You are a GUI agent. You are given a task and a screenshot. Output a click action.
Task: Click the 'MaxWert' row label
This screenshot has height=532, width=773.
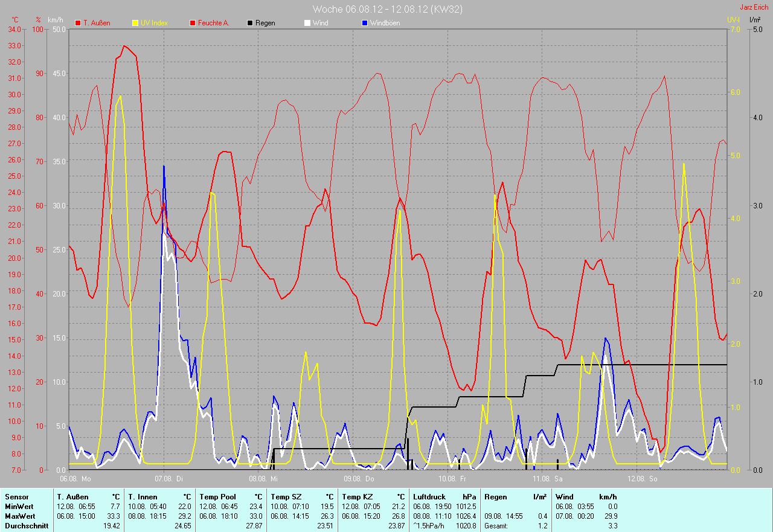[x=19, y=516]
